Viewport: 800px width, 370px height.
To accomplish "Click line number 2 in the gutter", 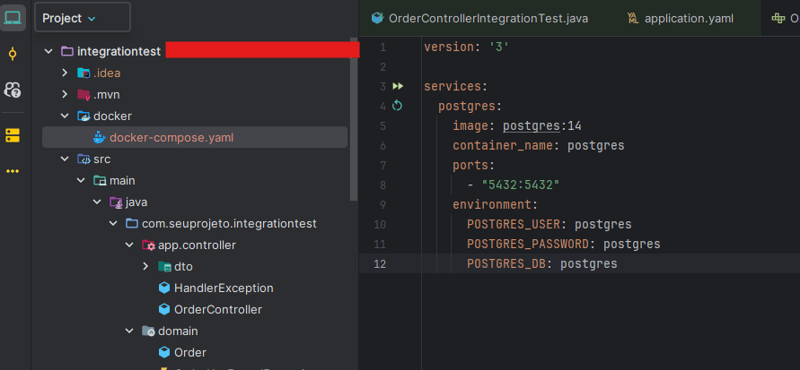I will (x=383, y=67).
